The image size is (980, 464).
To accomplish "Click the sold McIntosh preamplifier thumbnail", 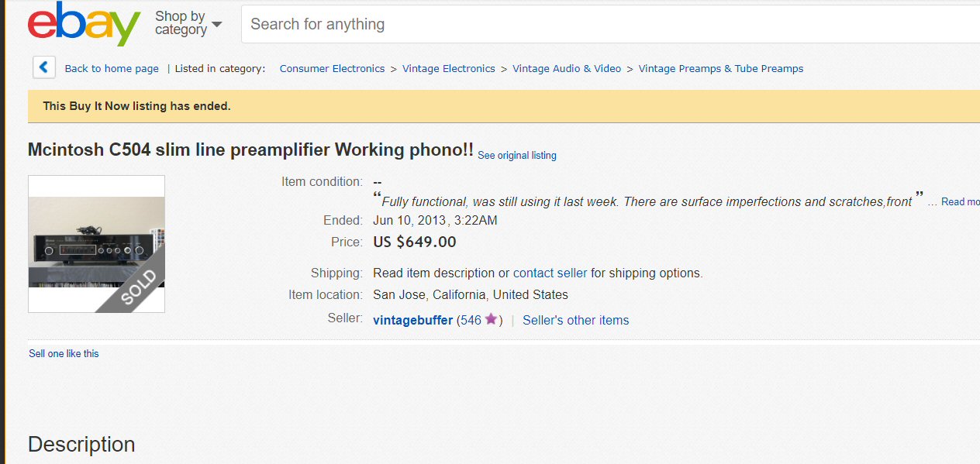I will [x=96, y=244].
